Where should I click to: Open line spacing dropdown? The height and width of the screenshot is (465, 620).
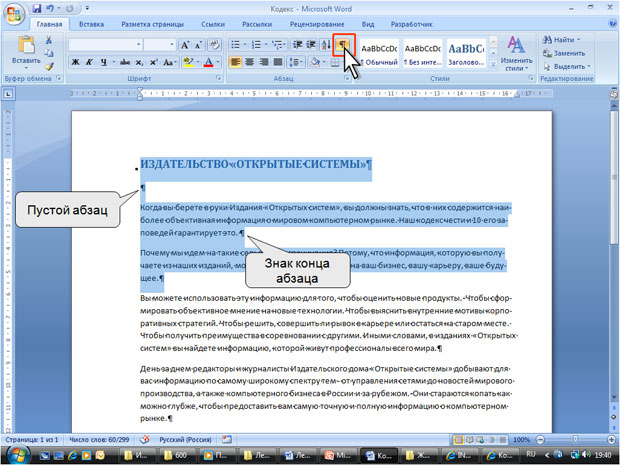point(296,62)
